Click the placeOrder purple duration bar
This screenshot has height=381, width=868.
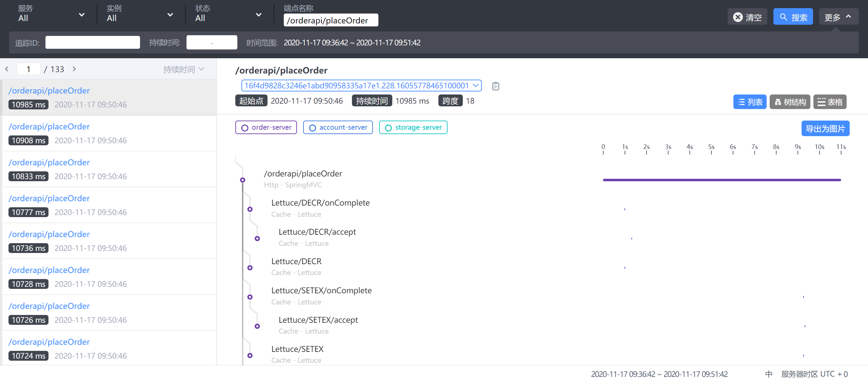coord(722,180)
